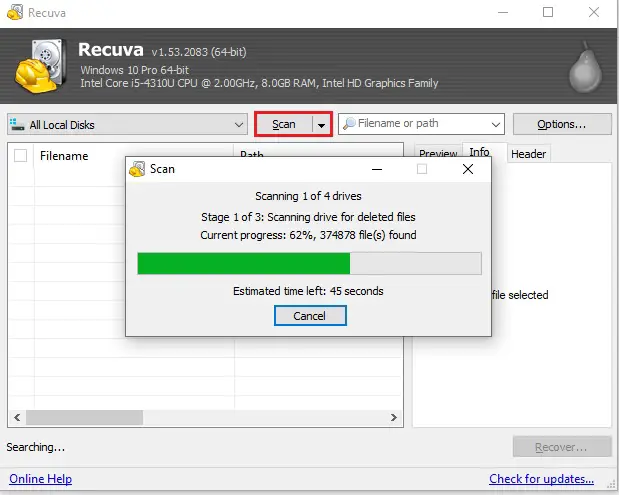This screenshot has height=495, width=619.
Task: Click the green scan progress bar
Action: pyautogui.click(x=309, y=263)
